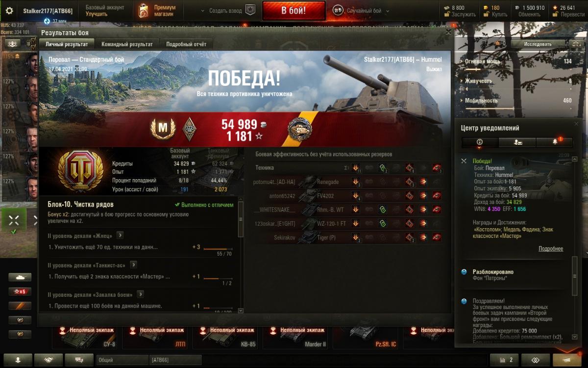Click the В бой! battle button
This screenshot has height=368, width=588.
(294, 10)
